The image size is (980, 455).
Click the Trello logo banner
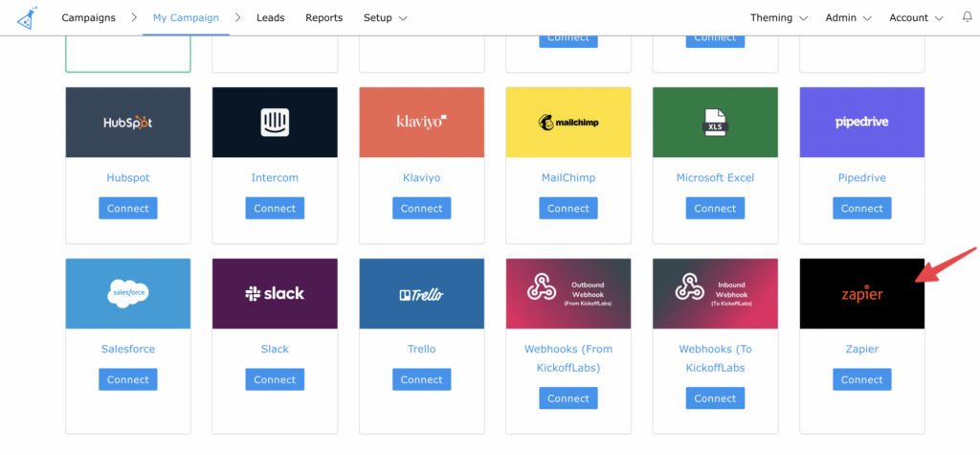coord(422,293)
